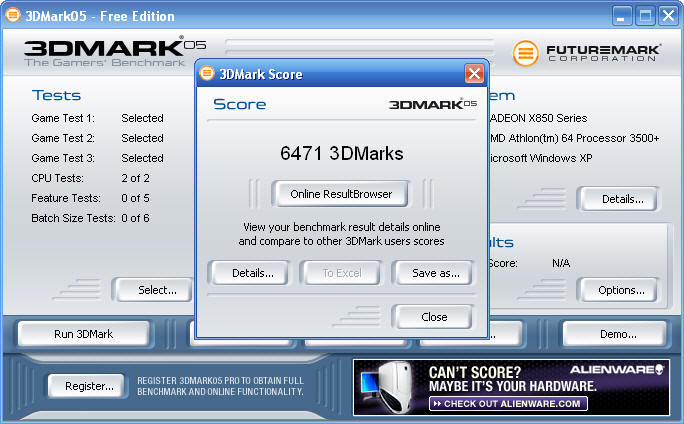This screenshot has width=684, height=424.
Task: Click the Register 3DMark05 Pro description text
Action: pos(220,386)
